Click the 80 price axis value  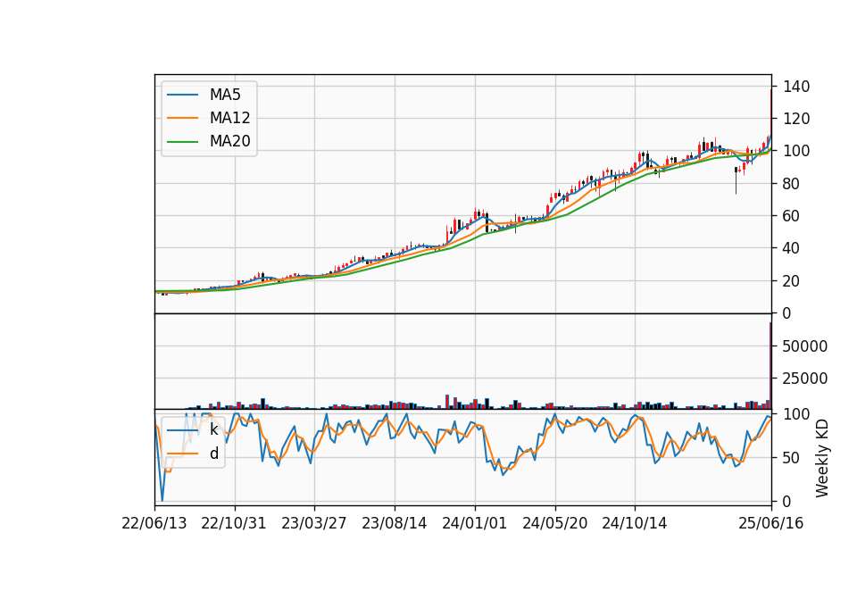pyautogui.click(x=792, y=184)
